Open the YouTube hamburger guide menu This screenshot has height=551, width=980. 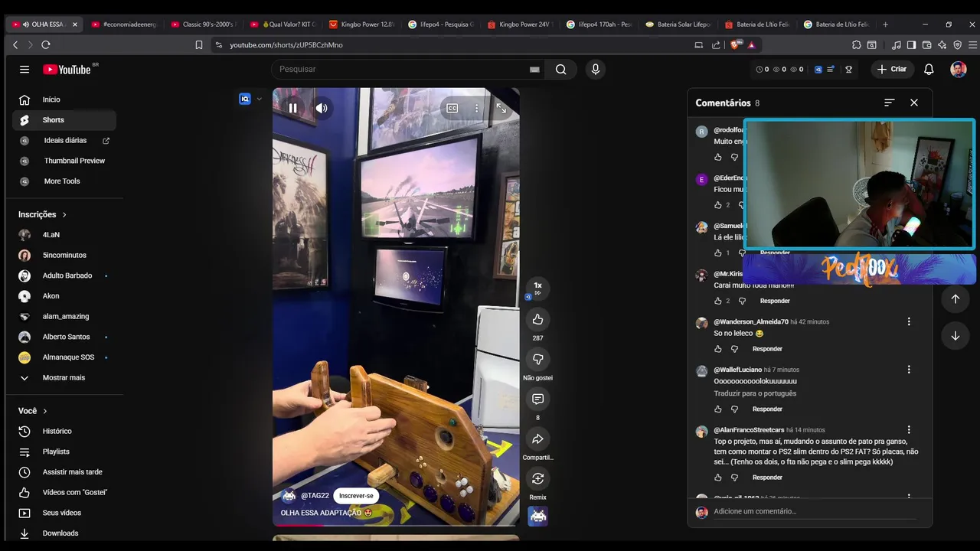[x=24, y=69]
